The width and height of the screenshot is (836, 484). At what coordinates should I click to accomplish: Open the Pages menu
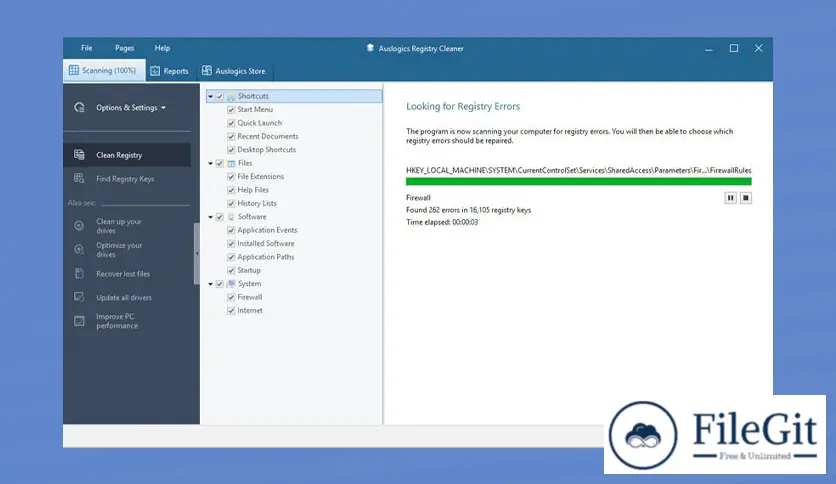point(124,48)
